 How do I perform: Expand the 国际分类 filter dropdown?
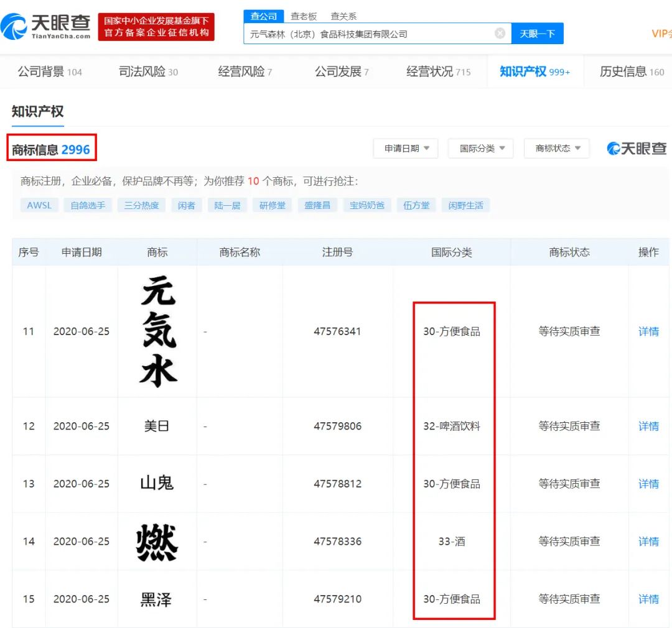pos(481,148)
